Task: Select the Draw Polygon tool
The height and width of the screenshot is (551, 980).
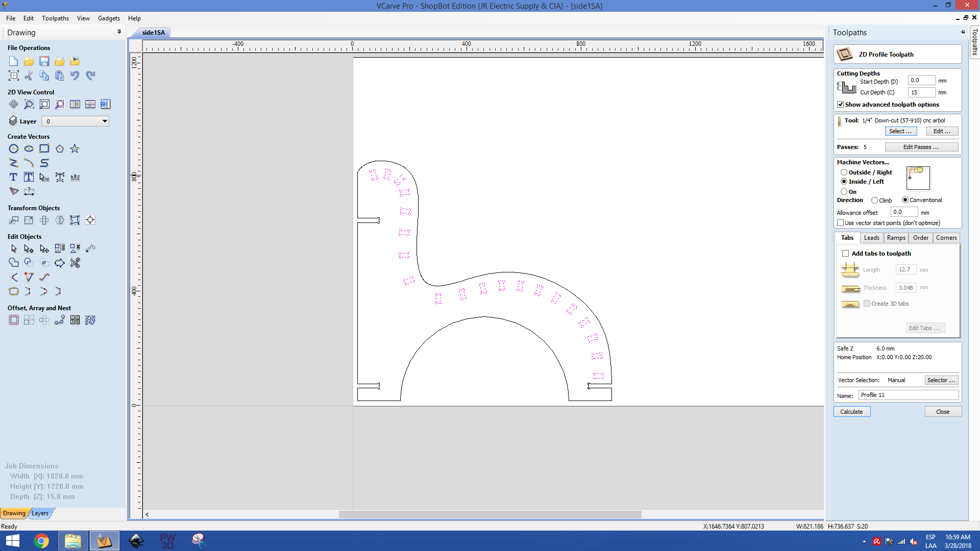Action: (60, 148)
